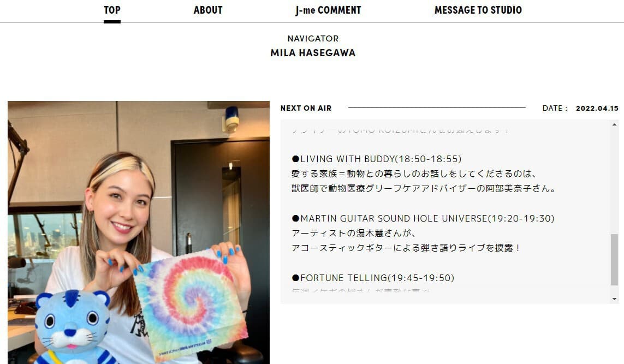
Task: Click the bullet icon before MARTIN GUITAR
Action: (295, 218)
